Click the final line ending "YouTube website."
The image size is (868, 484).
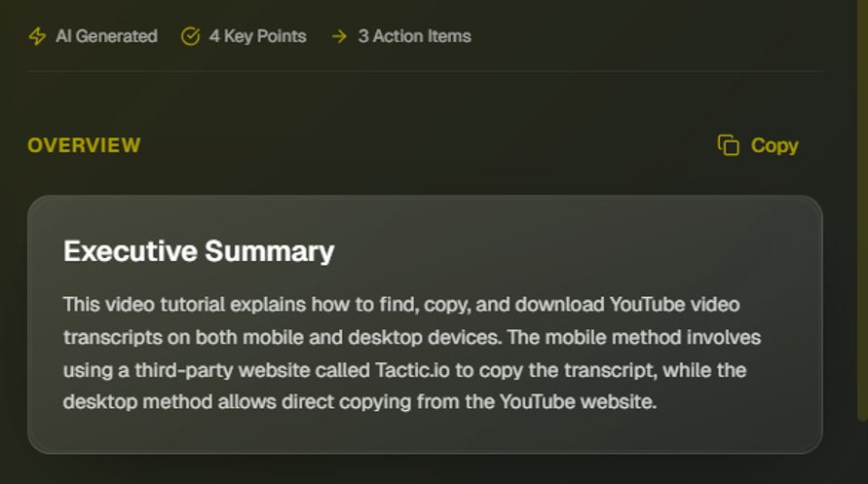pos(360,401)
